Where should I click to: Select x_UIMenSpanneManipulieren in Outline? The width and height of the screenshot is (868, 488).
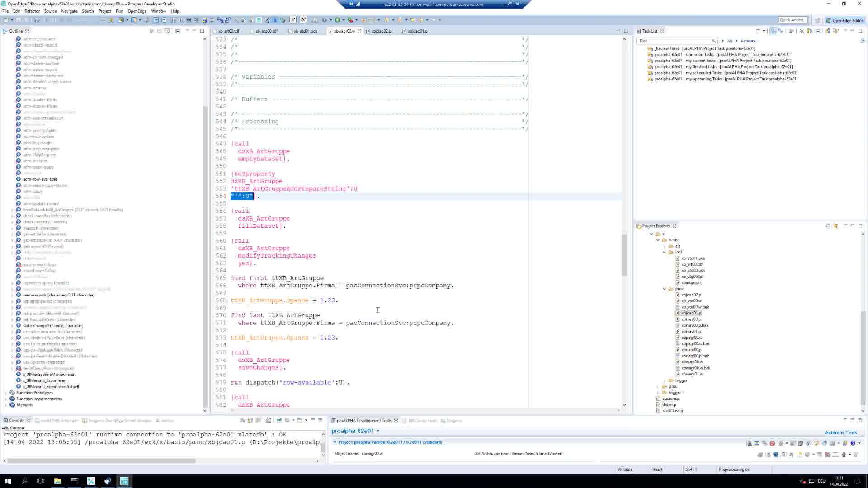coord(49,375)
